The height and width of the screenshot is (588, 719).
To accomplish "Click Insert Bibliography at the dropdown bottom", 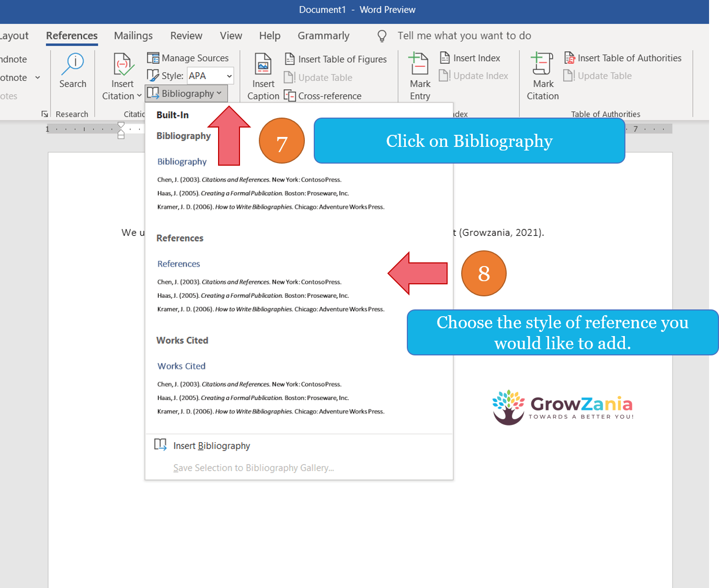I will click(x=211, y=445).
